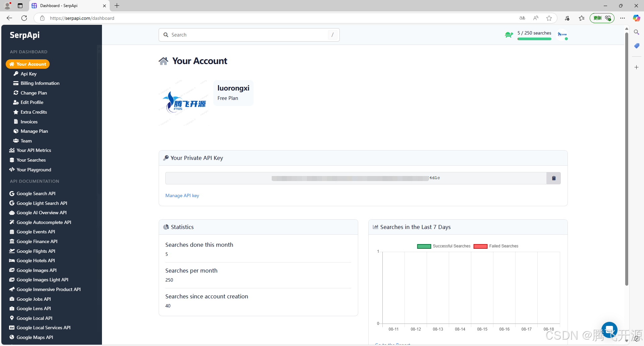Click the tab actions menu icon
644x346 pixels.
[x=20, y=6]
